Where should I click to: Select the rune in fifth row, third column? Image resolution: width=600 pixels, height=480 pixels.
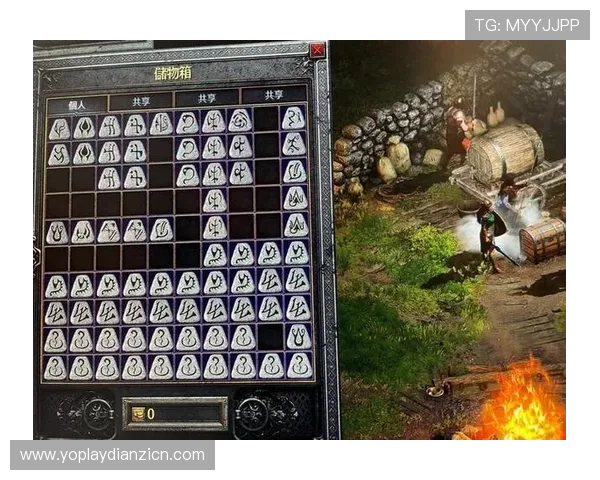coord(109,231)
